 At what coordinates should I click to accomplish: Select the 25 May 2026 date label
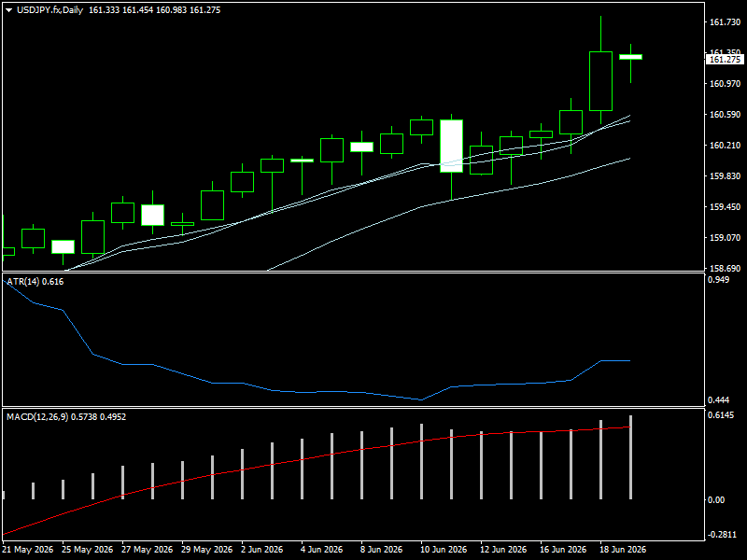click(x=87, y=550)
